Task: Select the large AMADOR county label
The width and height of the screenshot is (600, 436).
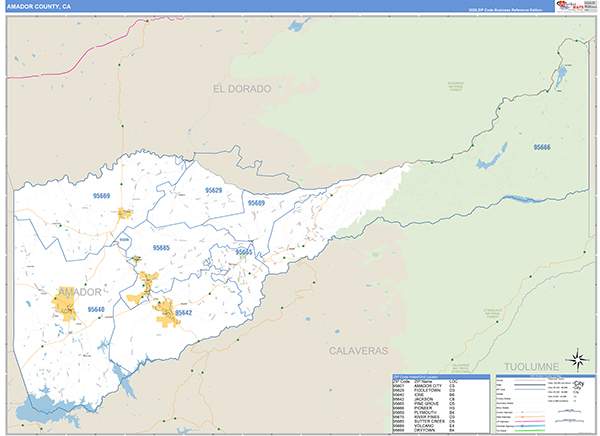Action: point(80,292)
